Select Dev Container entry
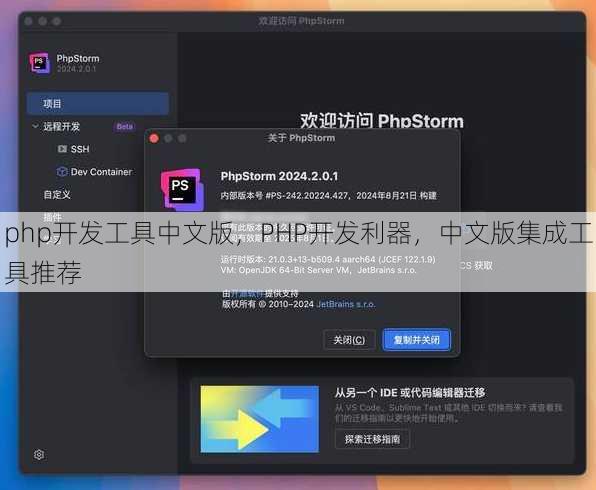This screenshot has width=596, height=490. pos(101,172)
